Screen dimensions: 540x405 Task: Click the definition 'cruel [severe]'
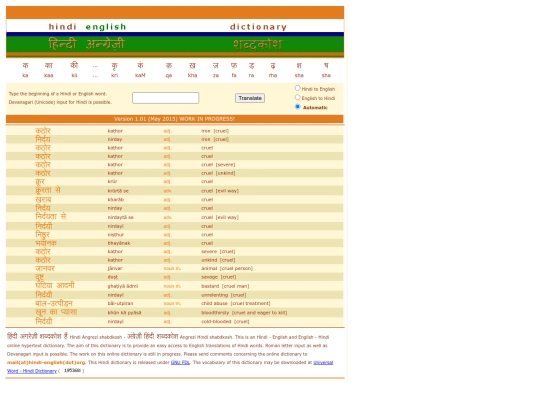pos(218,165)
